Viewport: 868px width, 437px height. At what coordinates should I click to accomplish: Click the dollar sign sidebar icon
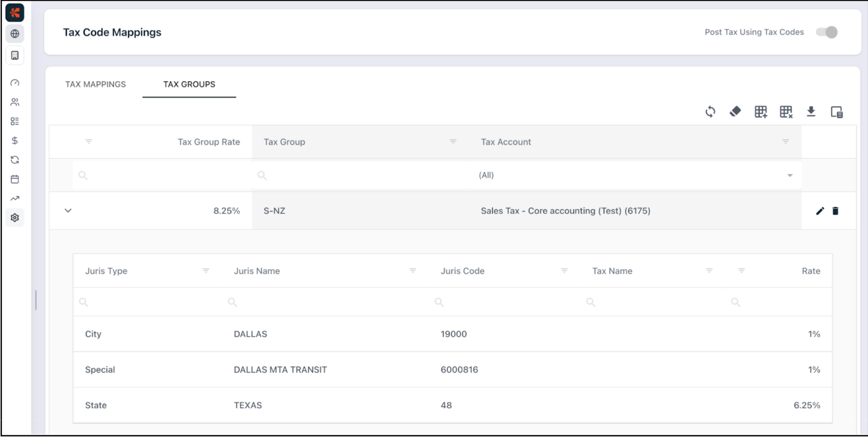tap(15, 141)
